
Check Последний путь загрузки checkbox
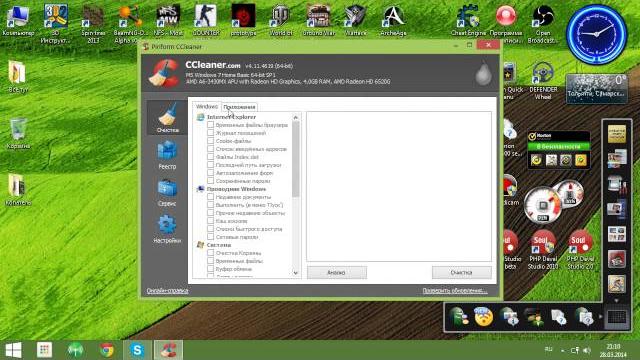[x=211, y=164]
